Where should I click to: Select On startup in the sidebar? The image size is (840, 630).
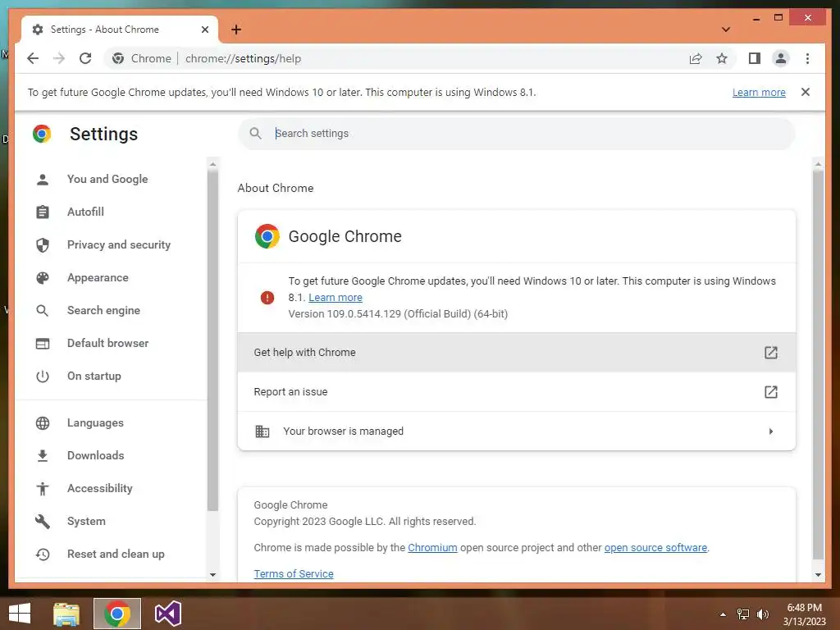click(x=94, y=376)
